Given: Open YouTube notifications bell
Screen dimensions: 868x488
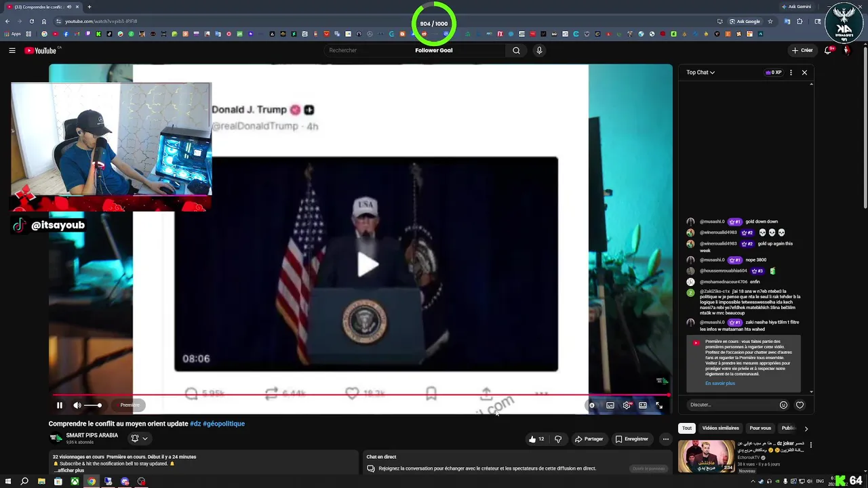Looking at the screenshot, I should pyautogui.click(x=829, y=50).
